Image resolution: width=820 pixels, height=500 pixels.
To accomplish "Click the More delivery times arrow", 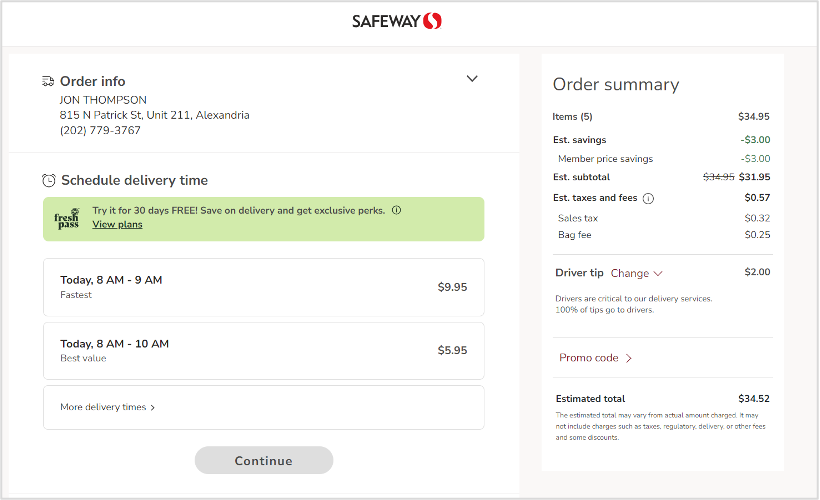I will pyautogui.click(x=152, y=408).
